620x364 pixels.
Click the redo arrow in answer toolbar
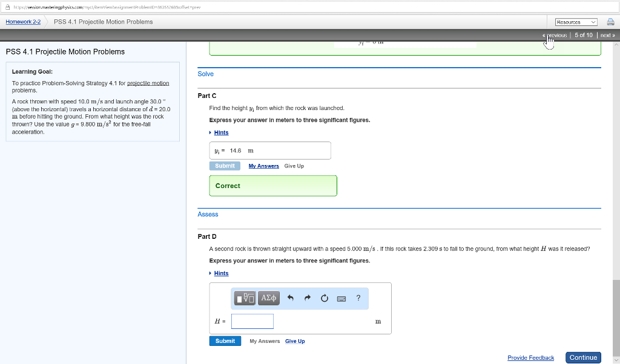pyautogui.click(x=307, y=298)
